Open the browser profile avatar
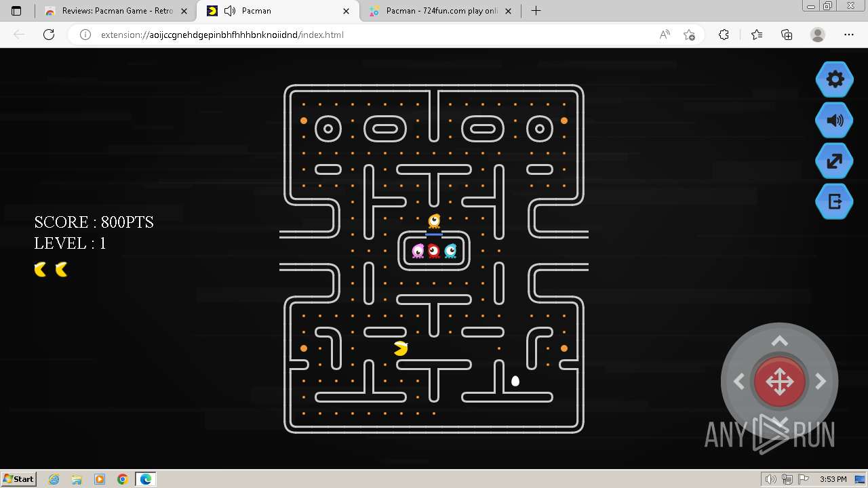The width and height of the screenshot is (868, 488). tap(818, 35)
